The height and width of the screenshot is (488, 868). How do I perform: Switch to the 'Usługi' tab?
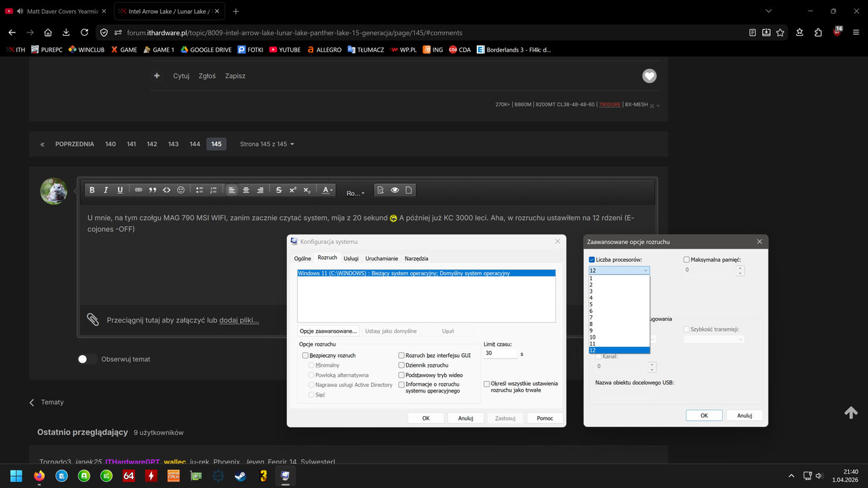tap(351, 258)
